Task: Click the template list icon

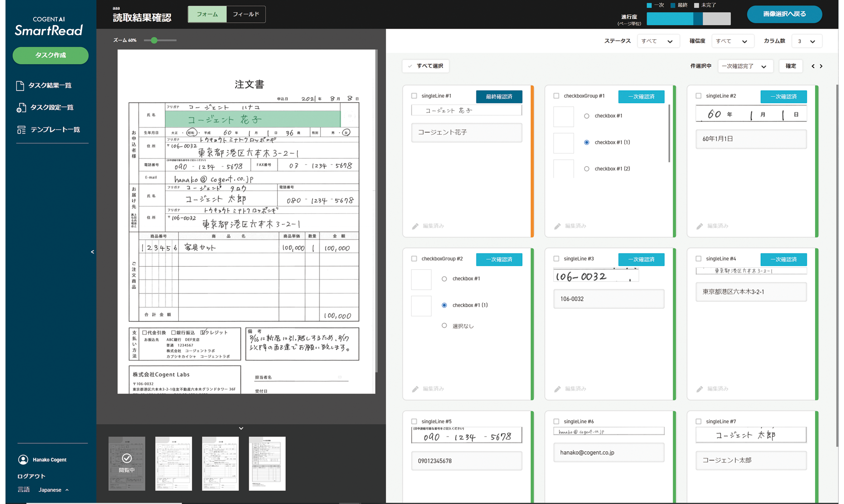Action: point(21,130)
